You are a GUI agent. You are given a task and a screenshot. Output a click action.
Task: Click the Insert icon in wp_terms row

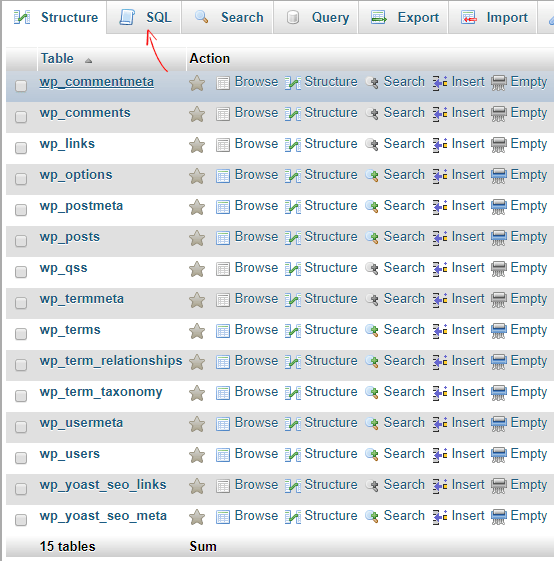click(440, 331)
